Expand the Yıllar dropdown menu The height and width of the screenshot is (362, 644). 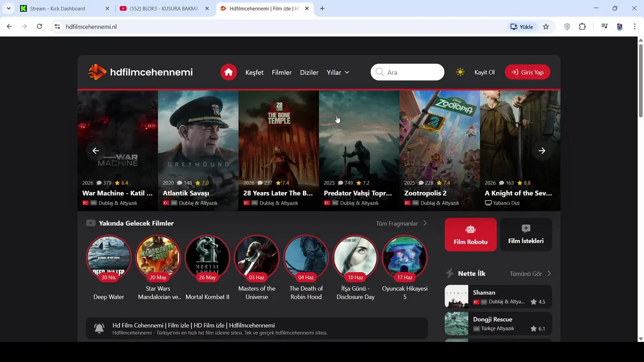tap(338, 72)
